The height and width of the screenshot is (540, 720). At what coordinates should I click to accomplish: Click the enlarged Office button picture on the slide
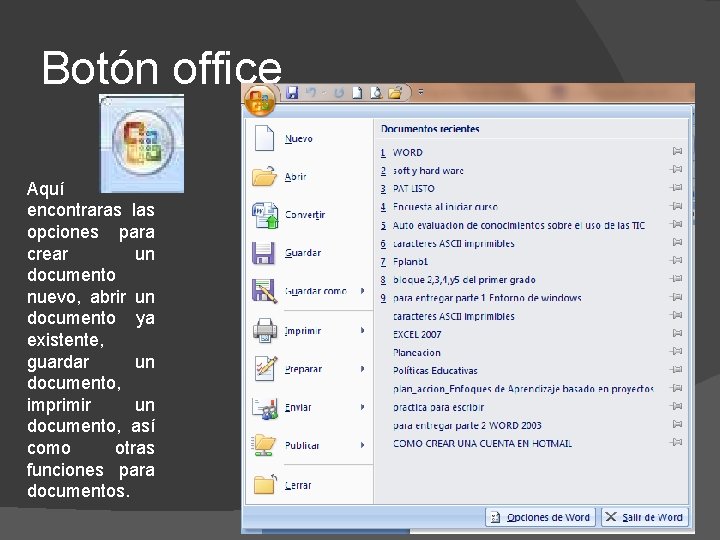[x=142, y=143]
